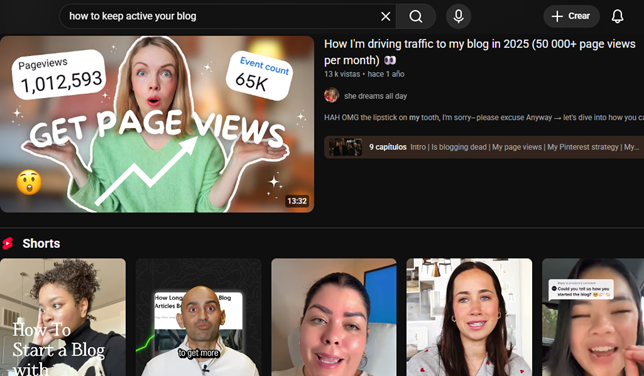Clear the search box with the X icon

tap(385, 16)
